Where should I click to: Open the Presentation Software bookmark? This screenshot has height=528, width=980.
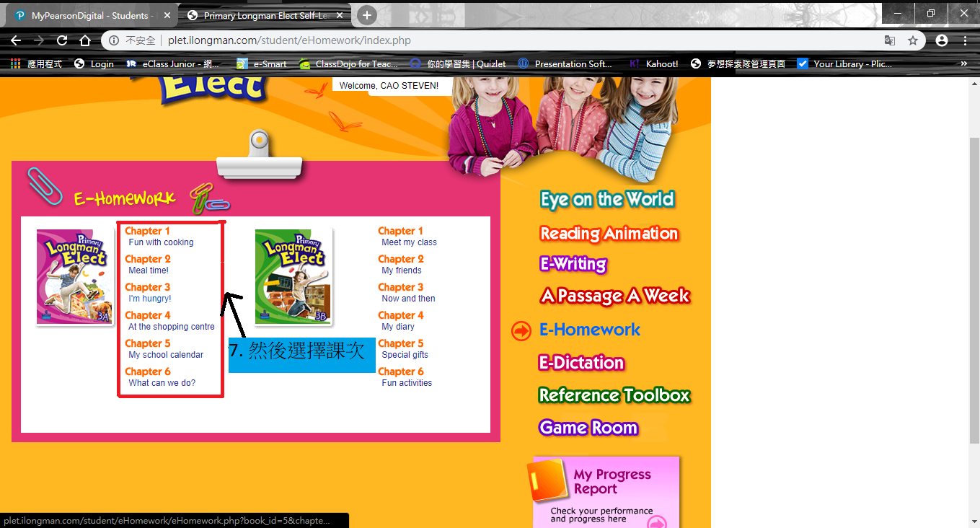pos(565,63)
